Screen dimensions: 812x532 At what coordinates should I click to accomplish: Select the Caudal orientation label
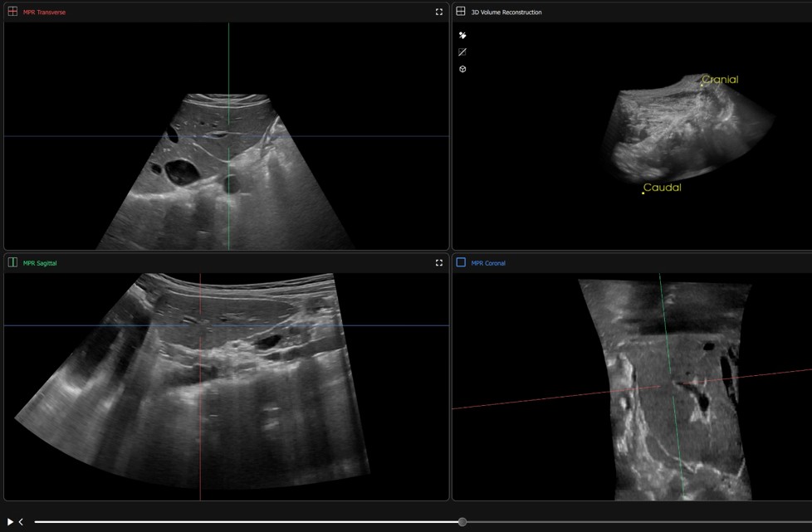pyautogui.click(x=662, y=188)
